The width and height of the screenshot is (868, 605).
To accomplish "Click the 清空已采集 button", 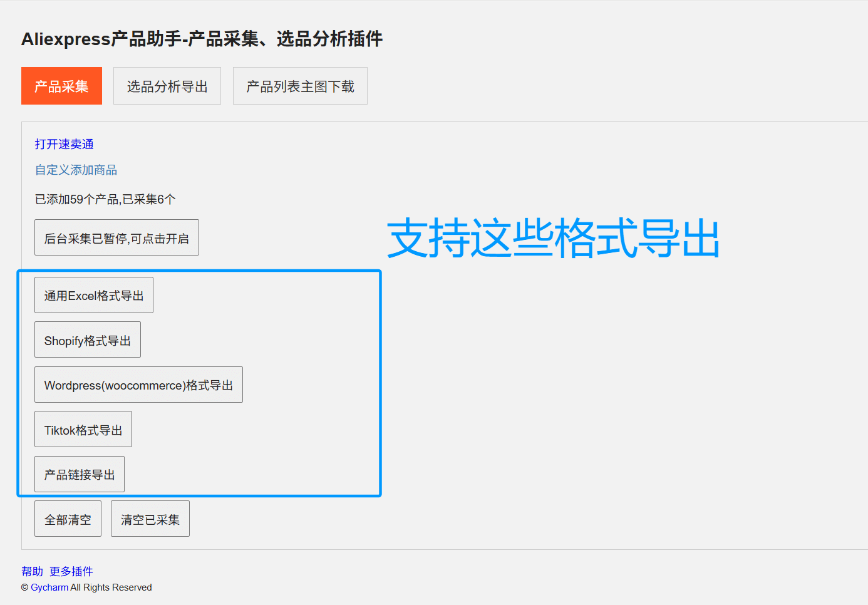I will pos(150,519).
